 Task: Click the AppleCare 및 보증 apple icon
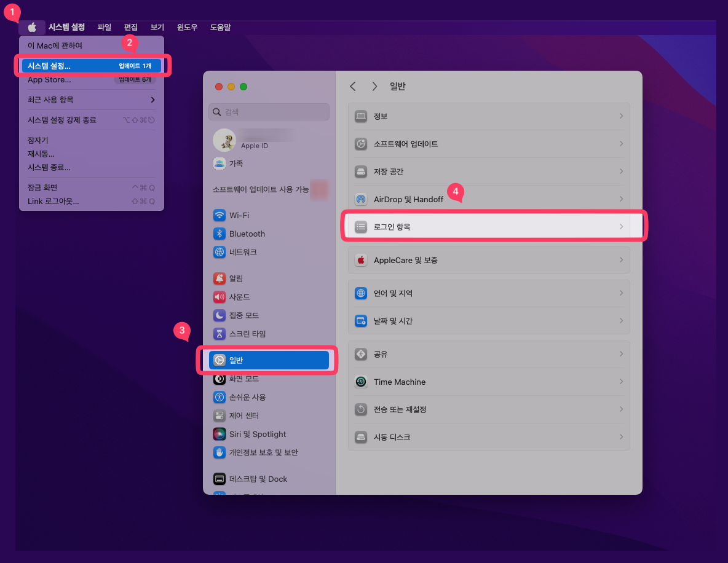tap(361, 260)
